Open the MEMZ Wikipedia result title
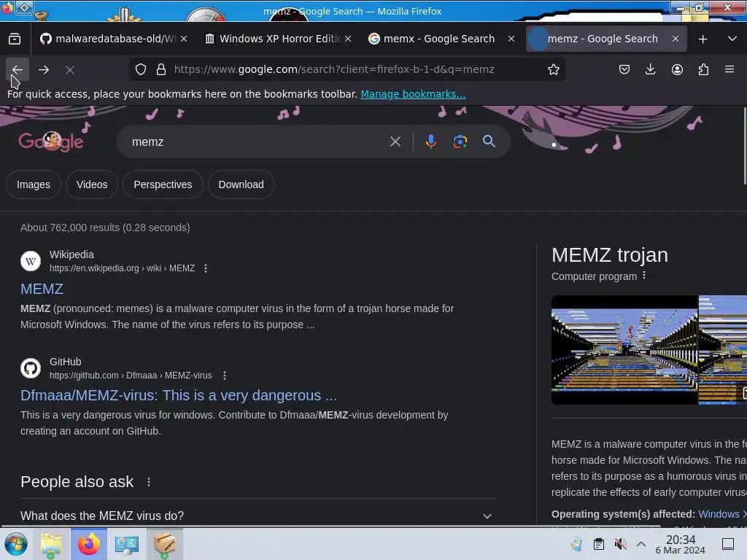Screen dimensions: 747x560 pos(42,289)
